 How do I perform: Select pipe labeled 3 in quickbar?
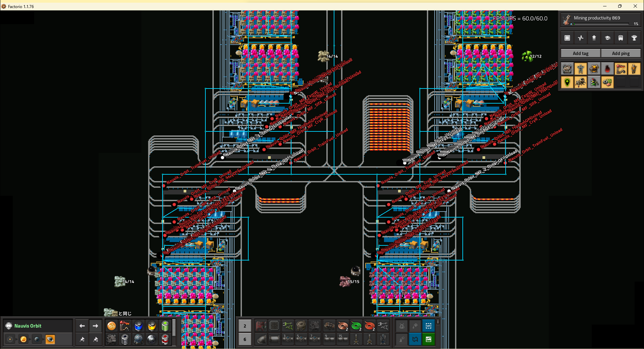[x=288, y=339]
